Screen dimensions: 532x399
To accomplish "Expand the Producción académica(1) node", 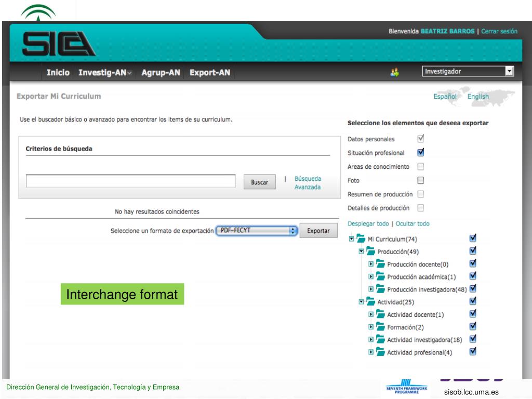I will tap(371, 276).
